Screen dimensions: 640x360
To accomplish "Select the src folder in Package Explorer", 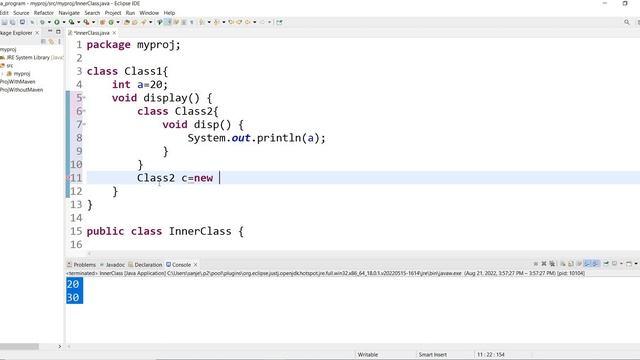I will (x=7, y=65).
